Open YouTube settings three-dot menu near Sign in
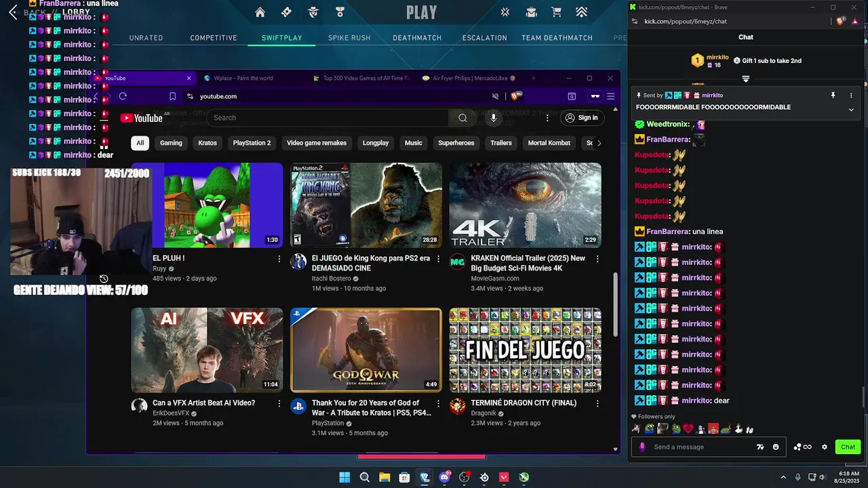Viewport: 868px width, 488px height. point(547,118)
